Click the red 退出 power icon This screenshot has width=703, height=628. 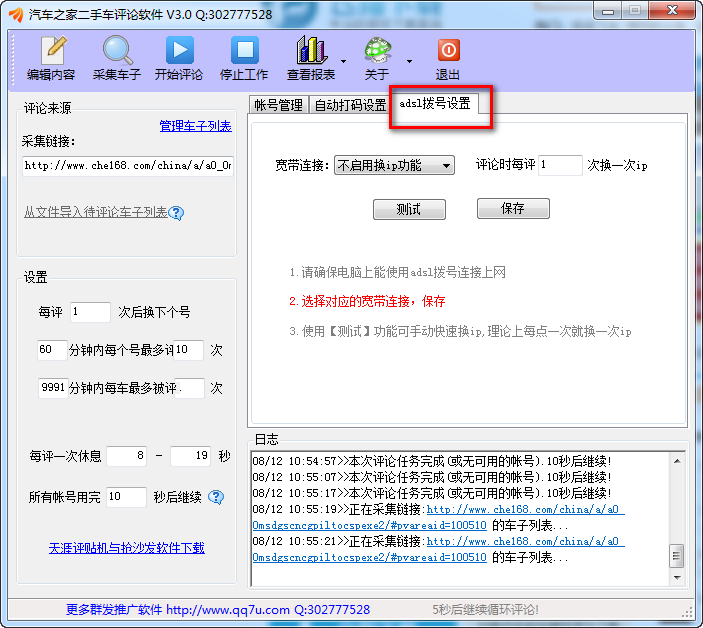[x=448, y=50]
